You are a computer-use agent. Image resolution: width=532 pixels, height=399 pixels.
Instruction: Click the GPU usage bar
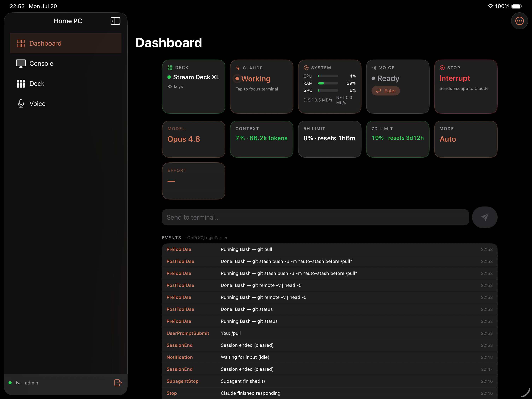tap(328, 90)
